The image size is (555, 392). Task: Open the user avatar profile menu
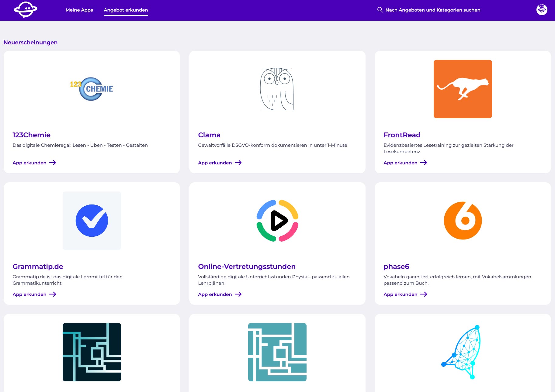(542, 10)
